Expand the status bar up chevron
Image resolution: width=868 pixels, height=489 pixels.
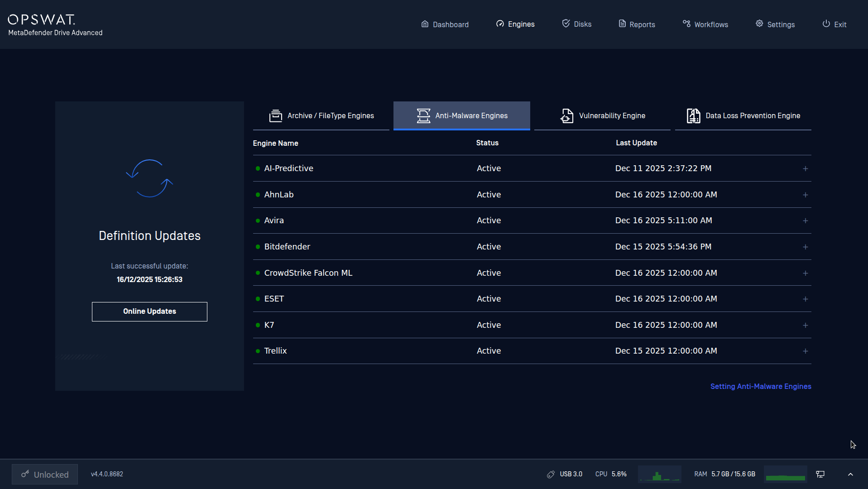(850, 474)
